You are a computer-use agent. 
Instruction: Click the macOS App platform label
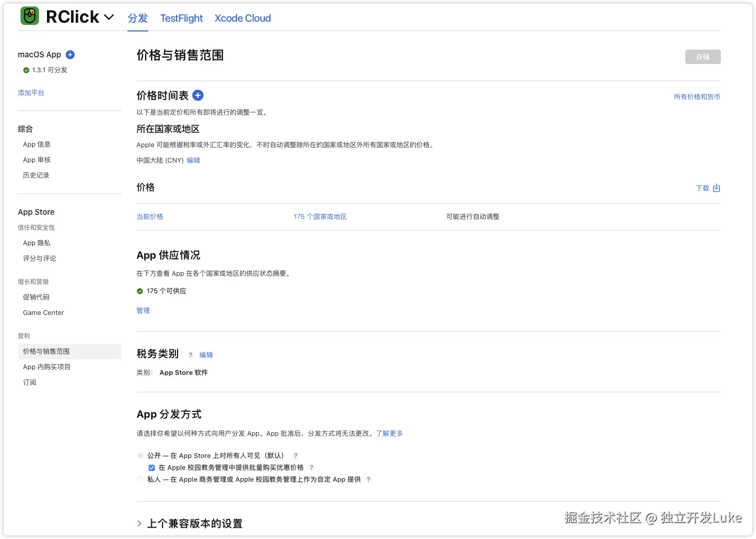[x=39, y=55]
